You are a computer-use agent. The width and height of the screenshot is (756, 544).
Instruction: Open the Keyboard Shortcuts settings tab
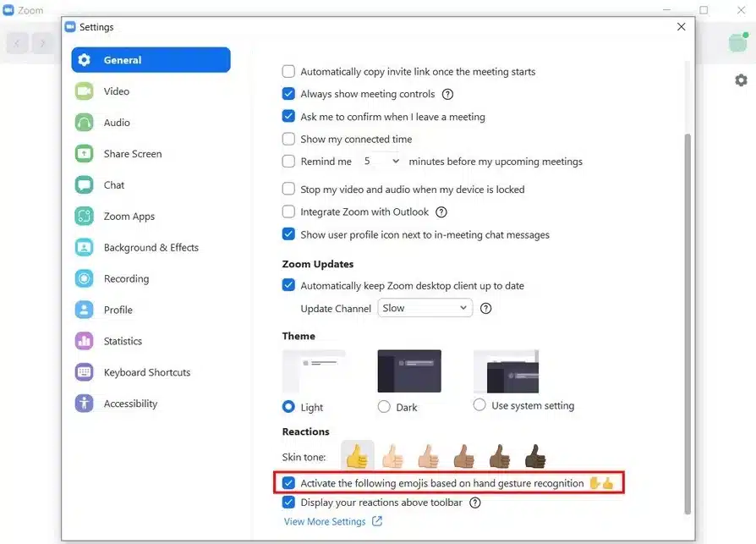151,372
